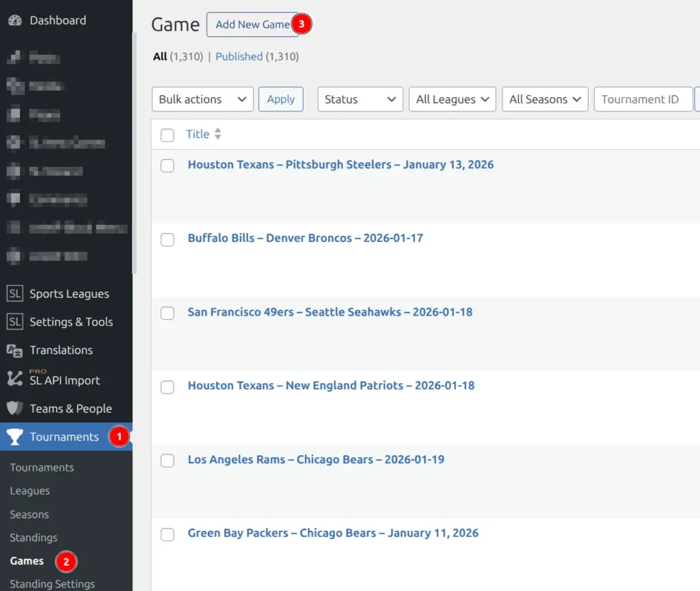Viewport: 700px width, 591px height.
Task: Open the Tournaments submenu entry
Action: 42,467
